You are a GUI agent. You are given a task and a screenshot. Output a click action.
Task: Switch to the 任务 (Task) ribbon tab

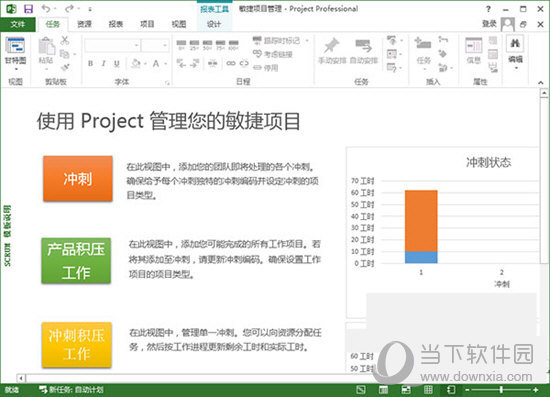(x=53, y=24)
